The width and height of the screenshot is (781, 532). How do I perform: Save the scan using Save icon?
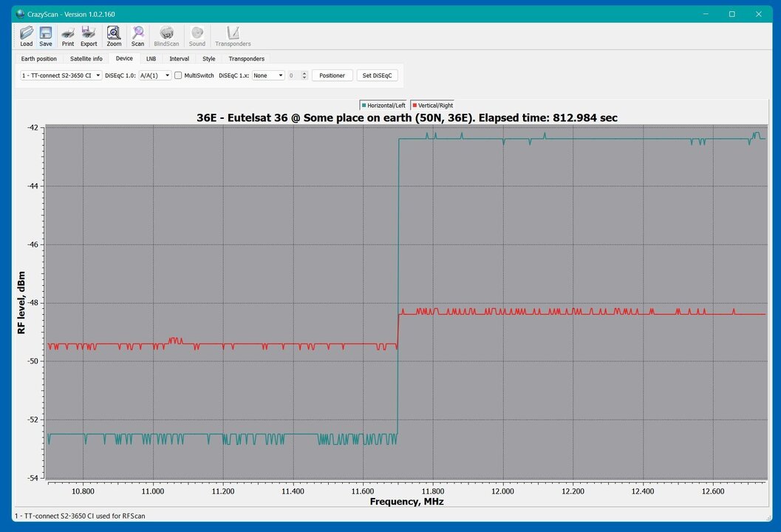pos(46,36)
